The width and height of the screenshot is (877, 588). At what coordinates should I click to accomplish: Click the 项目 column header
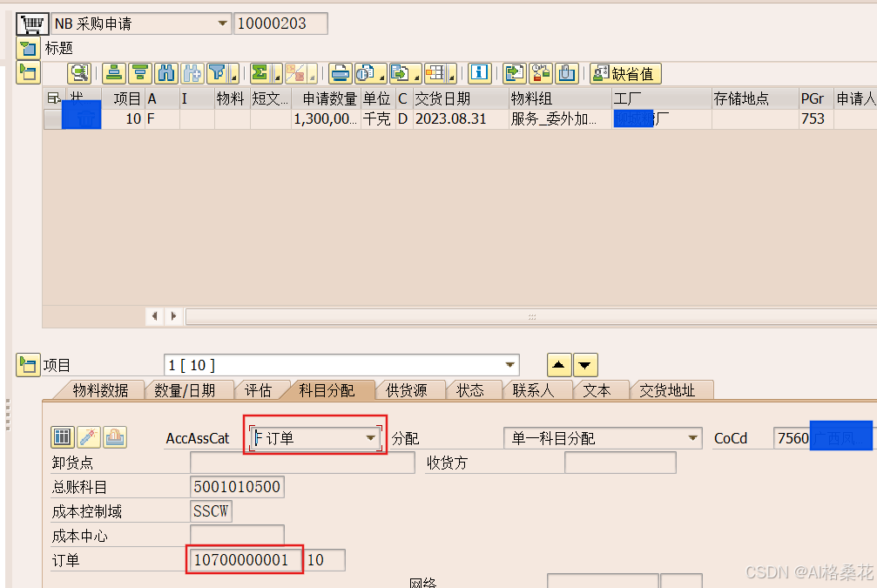[124, 99]
